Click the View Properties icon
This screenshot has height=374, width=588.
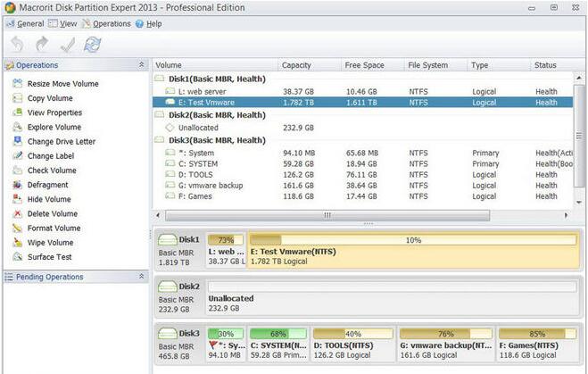point(17,112)
